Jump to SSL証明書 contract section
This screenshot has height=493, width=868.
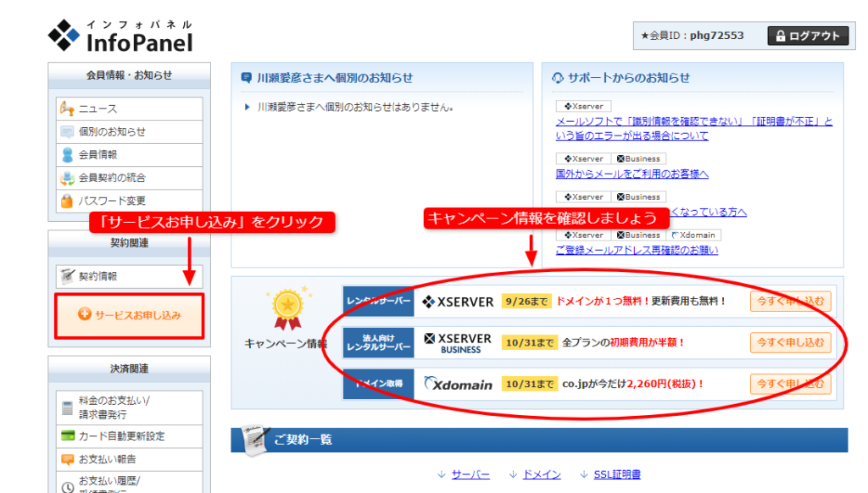pyautogui.click(x=616, y=475)
